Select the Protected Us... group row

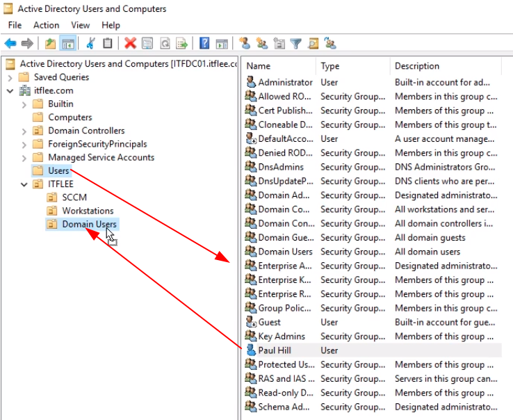click(x=373, y=364)
